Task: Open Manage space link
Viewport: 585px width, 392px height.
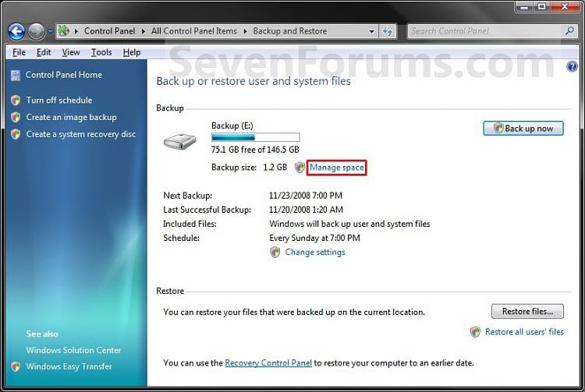Action: [336, 168]
